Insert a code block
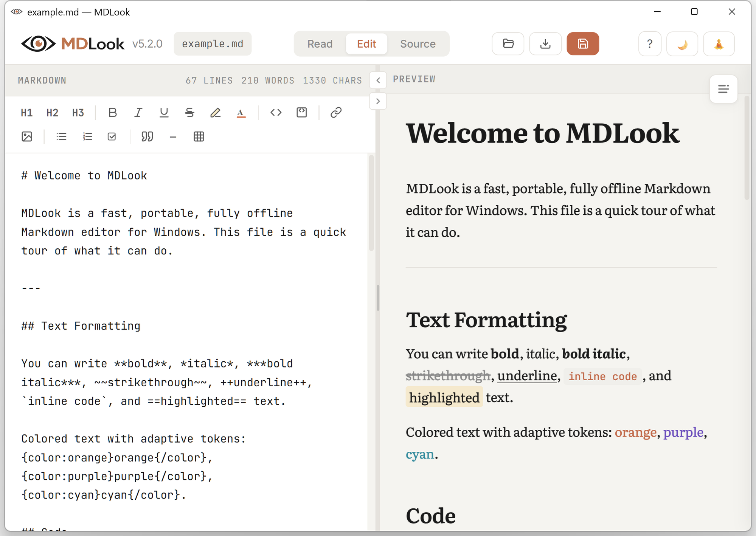 coord(301,113)
